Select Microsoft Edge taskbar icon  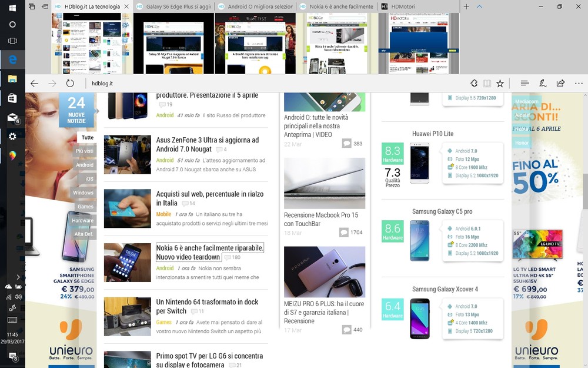click(12, 59)
